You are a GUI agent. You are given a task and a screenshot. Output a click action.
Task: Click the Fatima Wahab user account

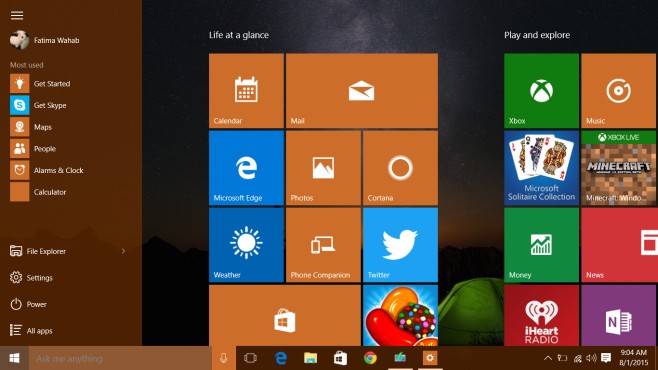(45, 40)
